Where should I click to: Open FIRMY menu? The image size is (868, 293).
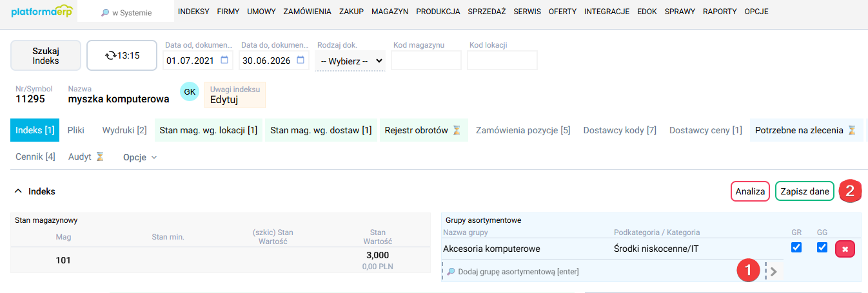coord(228,12)
